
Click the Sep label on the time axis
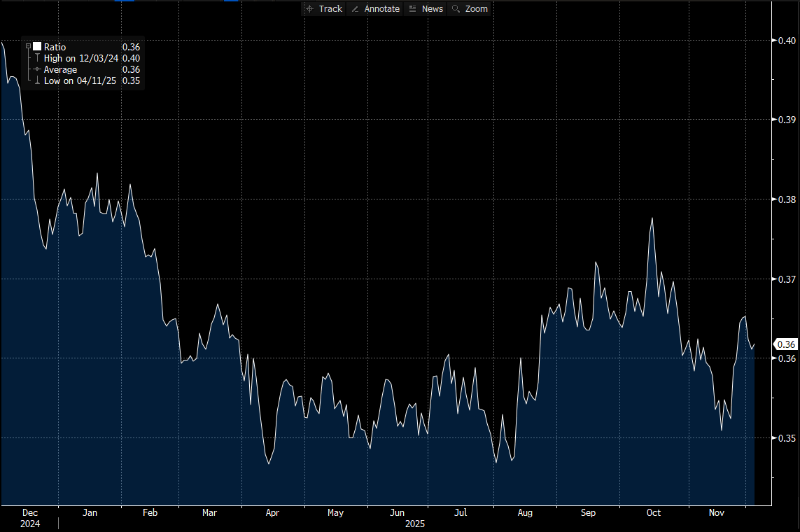coord(588,512)
